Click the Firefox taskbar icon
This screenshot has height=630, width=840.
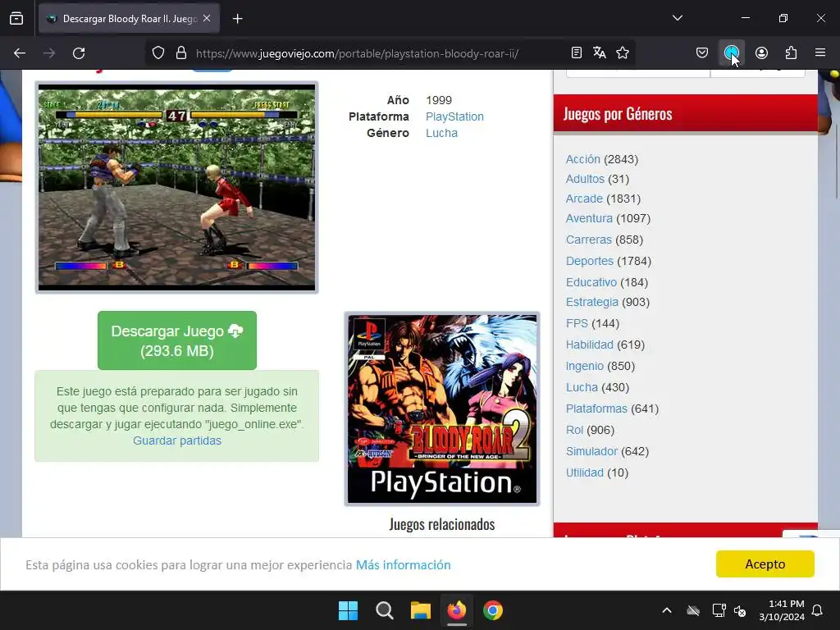(x=456, y=610)
